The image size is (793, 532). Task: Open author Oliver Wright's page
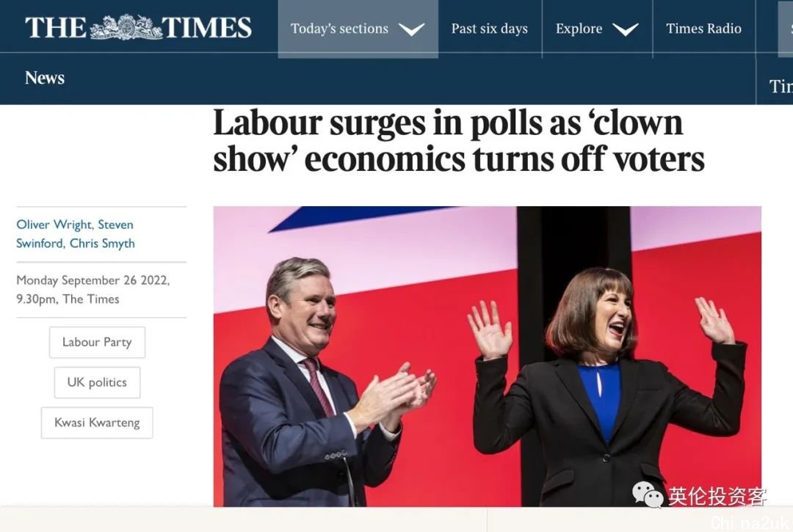[x=55, y=225]
